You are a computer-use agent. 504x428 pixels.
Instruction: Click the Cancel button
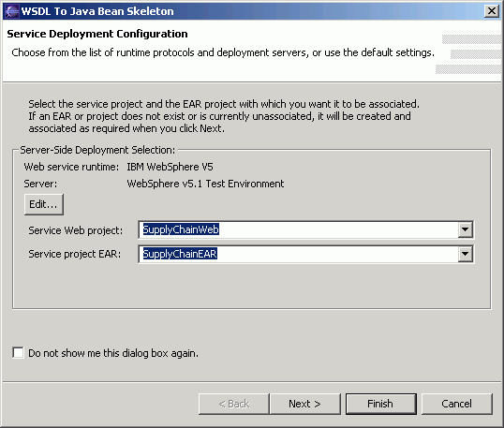click(x=457, y=404)
